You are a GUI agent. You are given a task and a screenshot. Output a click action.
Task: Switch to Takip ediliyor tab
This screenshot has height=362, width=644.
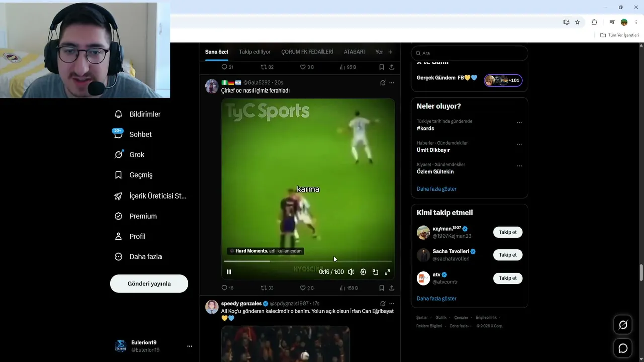pyautogui.click(x=255, y=52)
